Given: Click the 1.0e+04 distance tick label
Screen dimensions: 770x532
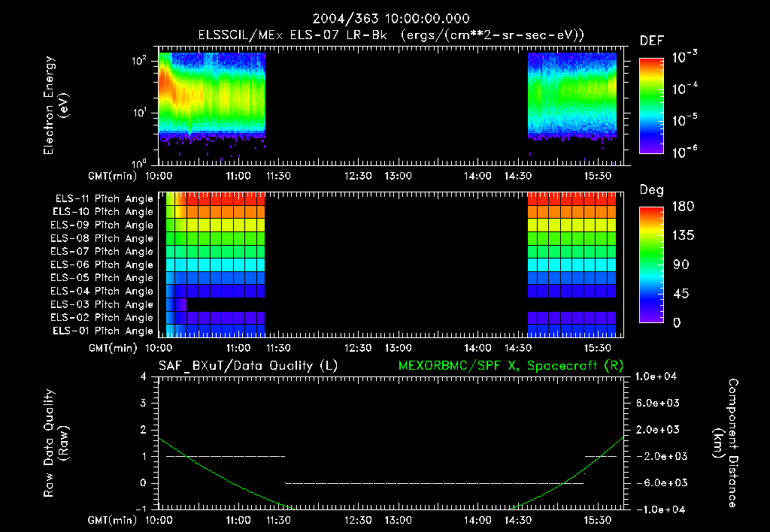Looking at the screenshot, I should pos(656,376).
